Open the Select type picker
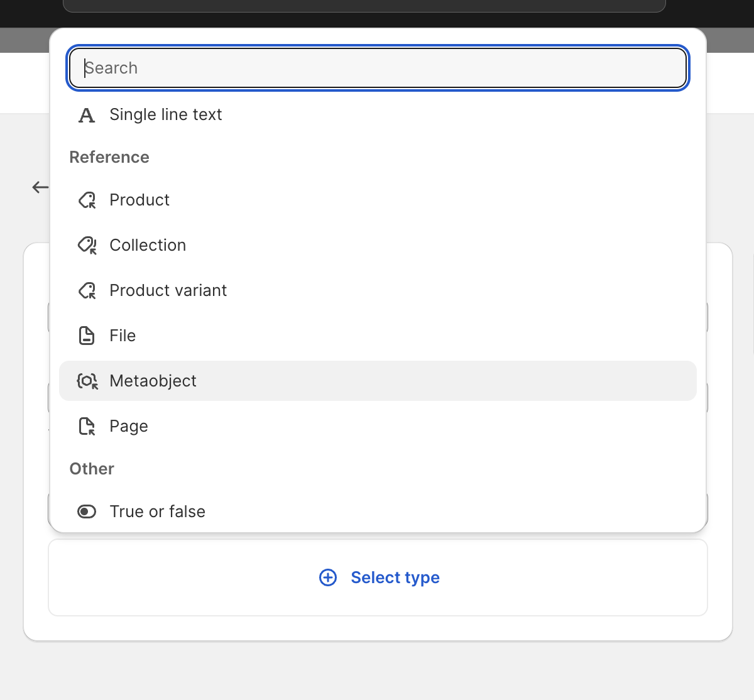The width and height of the screenshot is (754, 700). click(x=378, y=577)
